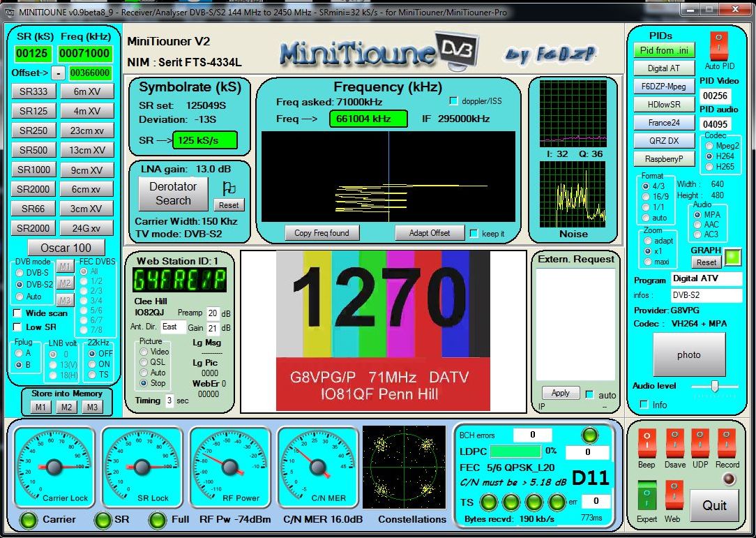This screenshot has height=538, width=756.
Task: Toggle the Record rocker switch
Action: click(x=726, y=443)
